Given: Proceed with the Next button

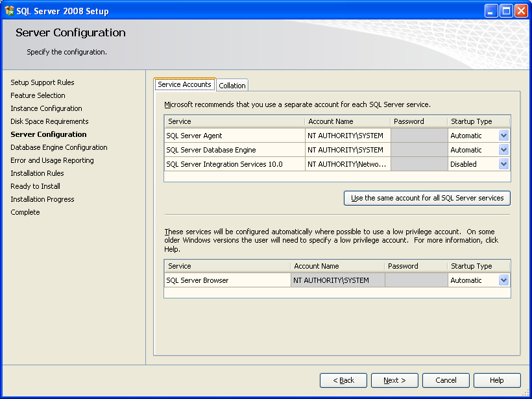Looking at the screenshot, I should 394,380.
